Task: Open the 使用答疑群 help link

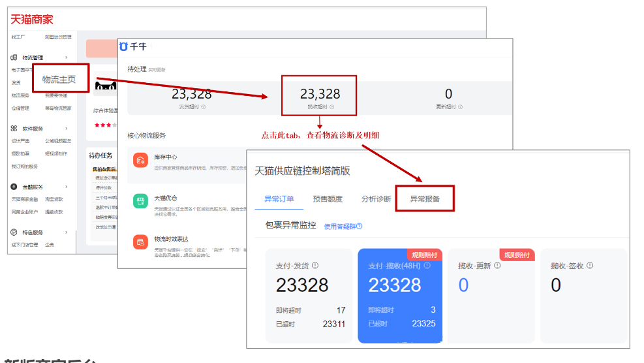Action: pos(343,227)
